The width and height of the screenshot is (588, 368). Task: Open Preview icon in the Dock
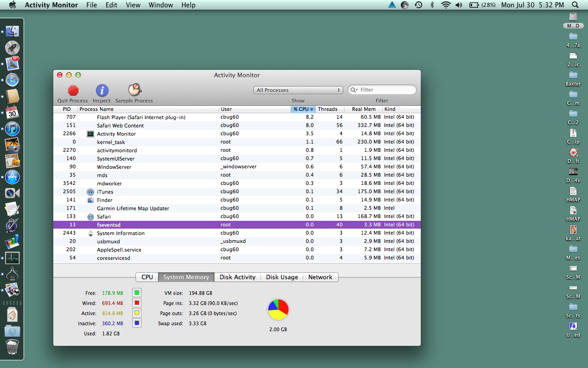12,289
